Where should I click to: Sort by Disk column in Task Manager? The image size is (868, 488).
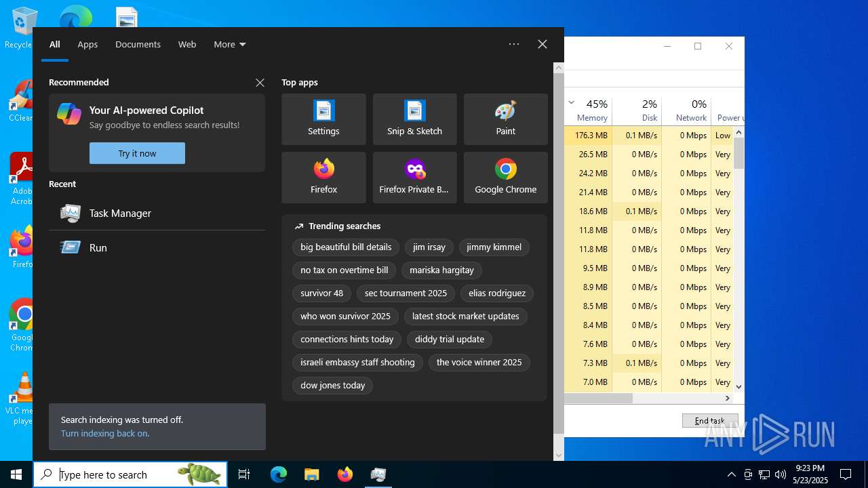(637, 111)
